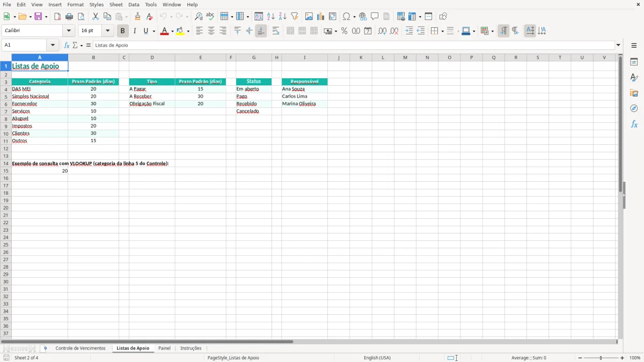
Task: Click the Copy icon
Action: pyautogui.click(x=107, y=17)
